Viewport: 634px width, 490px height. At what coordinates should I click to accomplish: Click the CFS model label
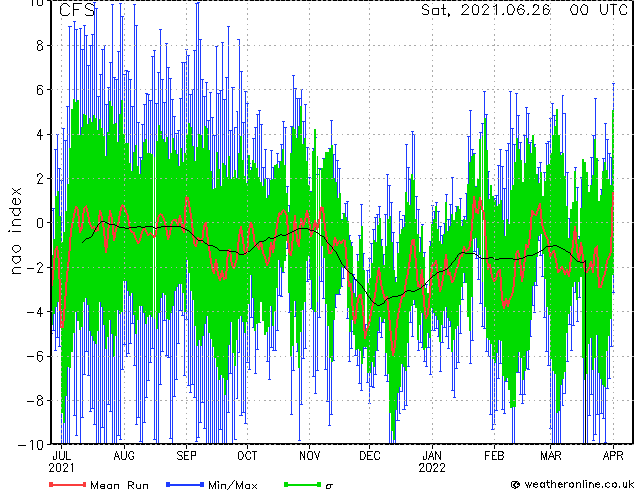77,10
